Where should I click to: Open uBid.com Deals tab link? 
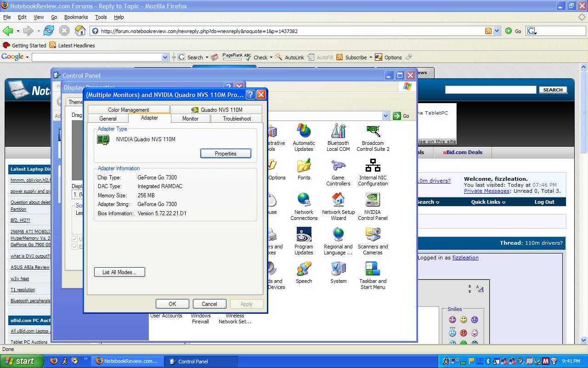click(463, 152)
